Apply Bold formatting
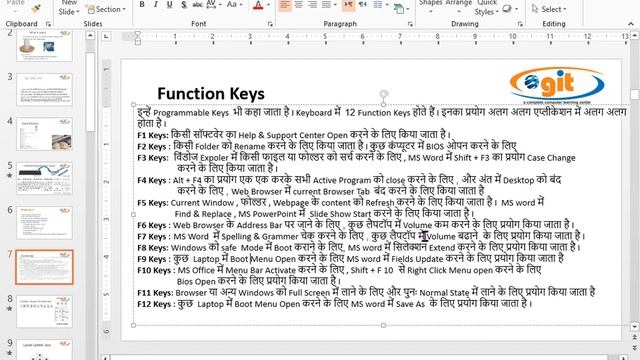 pos(142,4)
